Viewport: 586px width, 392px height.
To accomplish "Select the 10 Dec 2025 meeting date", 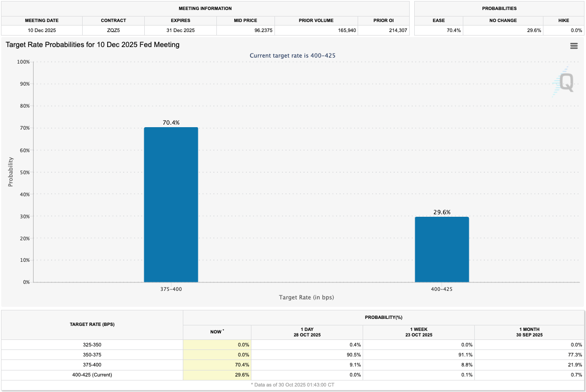I will tap(41, 30).
